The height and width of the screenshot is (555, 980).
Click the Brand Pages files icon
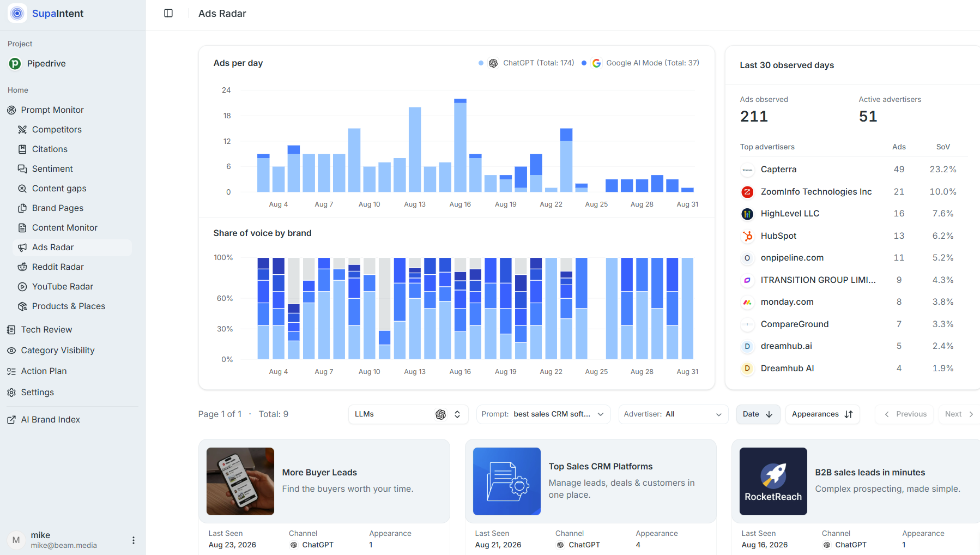coord(22,208)
